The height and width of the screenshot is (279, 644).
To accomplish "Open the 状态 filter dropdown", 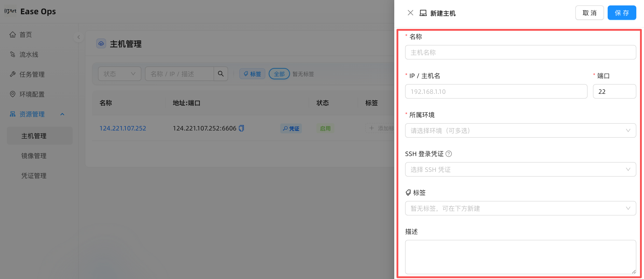I will (119, 73).
